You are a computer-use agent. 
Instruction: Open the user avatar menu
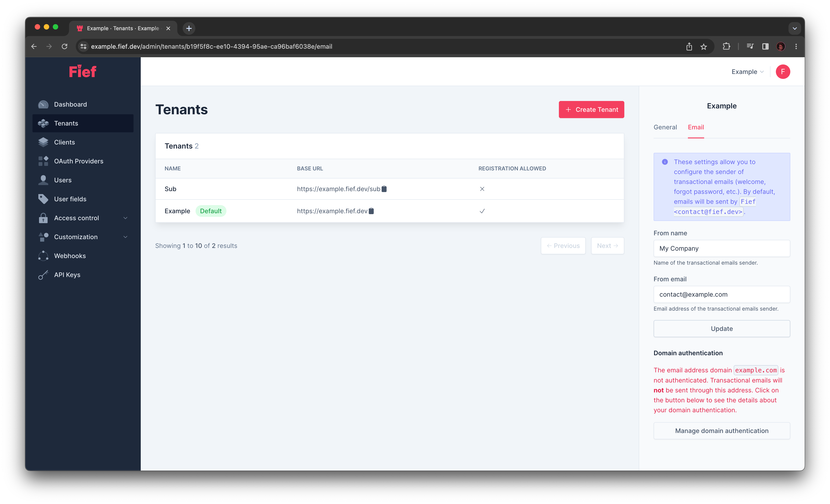(783, 71)
